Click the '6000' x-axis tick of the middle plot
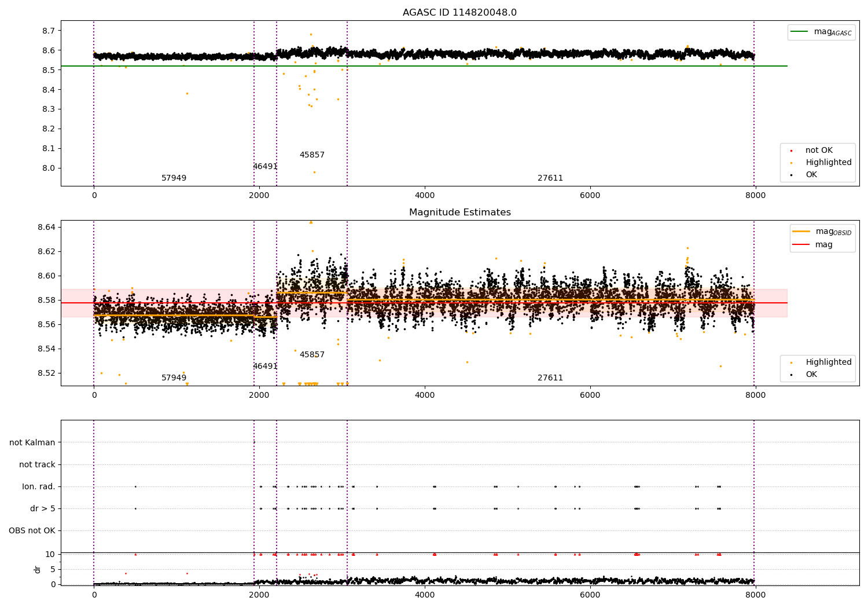This screenshot has width=868, height=608. (590, 395)
